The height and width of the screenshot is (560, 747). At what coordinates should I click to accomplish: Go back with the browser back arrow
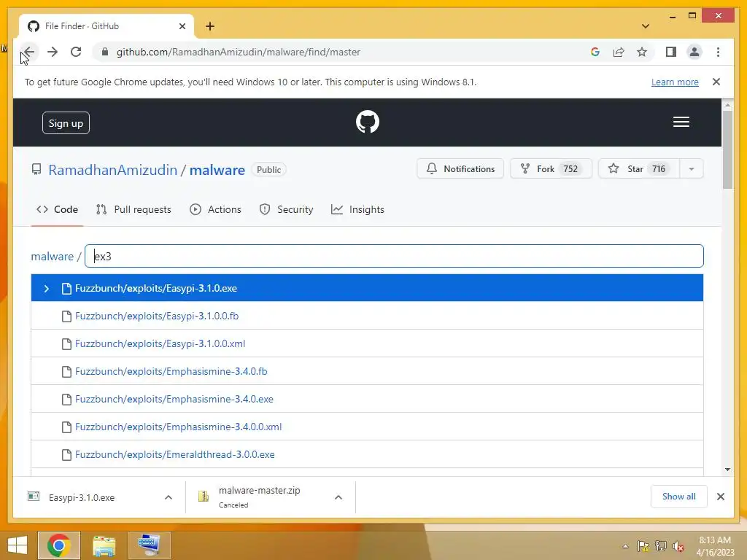pos(29,52)
